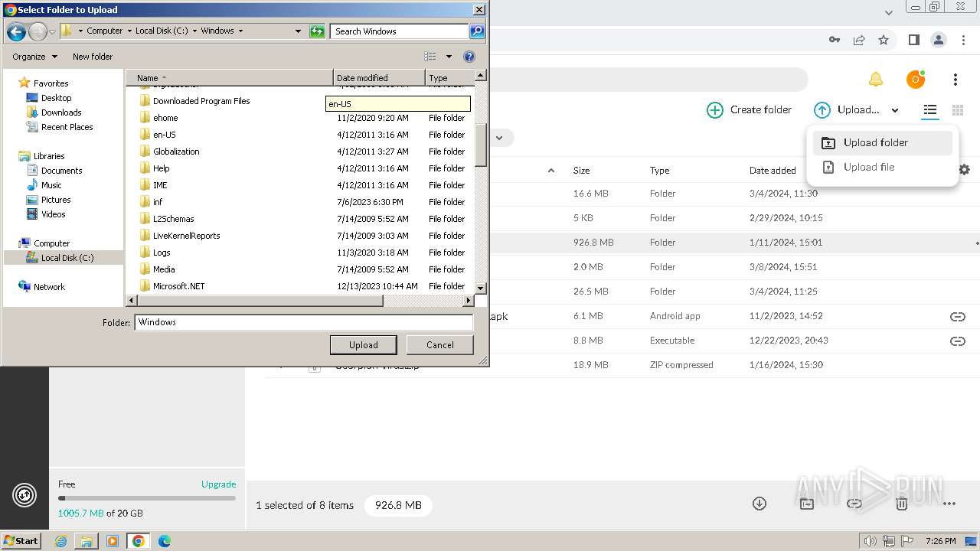Click the download icon in the bottom bar
The width and height of the screenshot is (980, 551).
[759, 504]
